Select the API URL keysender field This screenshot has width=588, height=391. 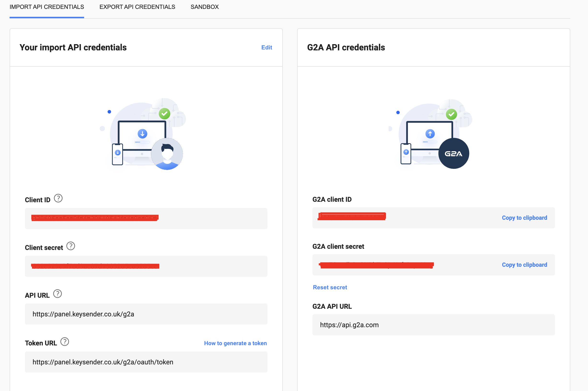[146, 314]
